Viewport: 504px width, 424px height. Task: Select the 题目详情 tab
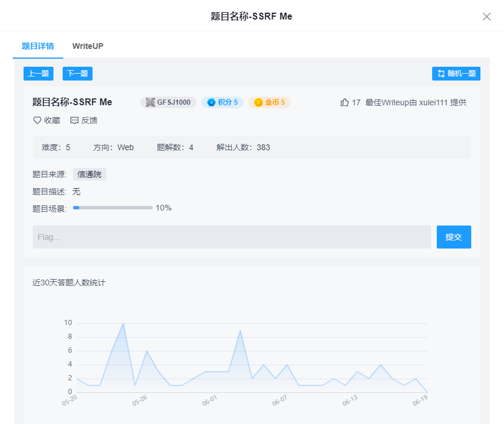pos(37,46)
